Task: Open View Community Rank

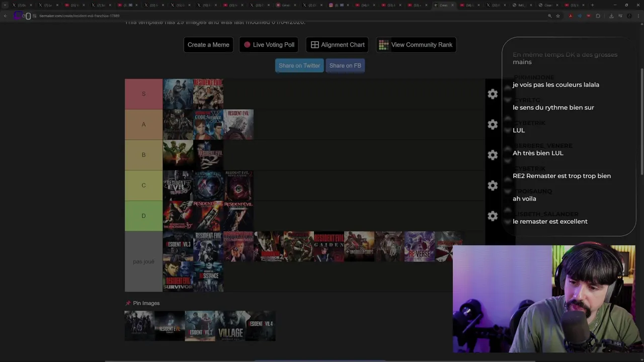Action: click(x=416, y=45)
